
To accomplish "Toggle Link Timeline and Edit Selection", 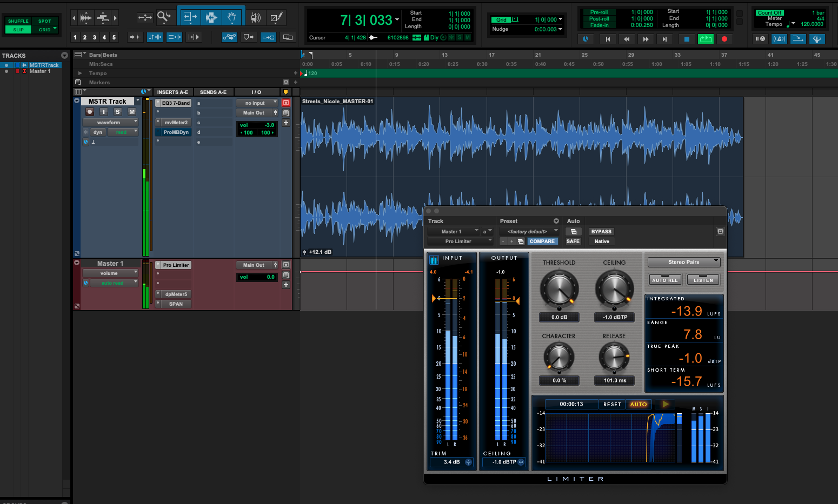I will [x=155, y=37].
